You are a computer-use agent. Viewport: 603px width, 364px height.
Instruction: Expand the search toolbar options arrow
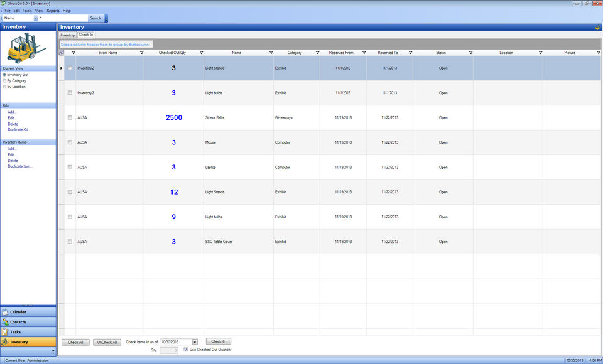pos(106,18)
